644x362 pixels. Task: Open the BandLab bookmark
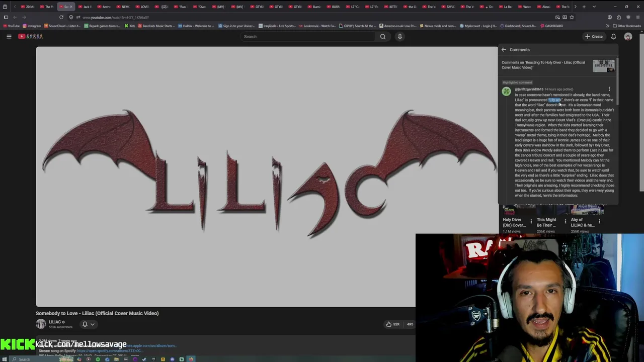click(x=156, y=26)
